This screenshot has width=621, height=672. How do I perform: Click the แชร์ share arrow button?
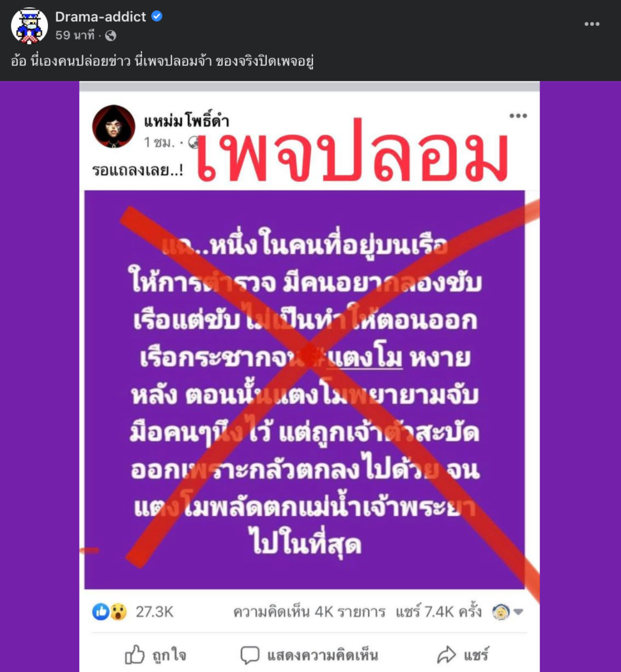click(463, 656)
